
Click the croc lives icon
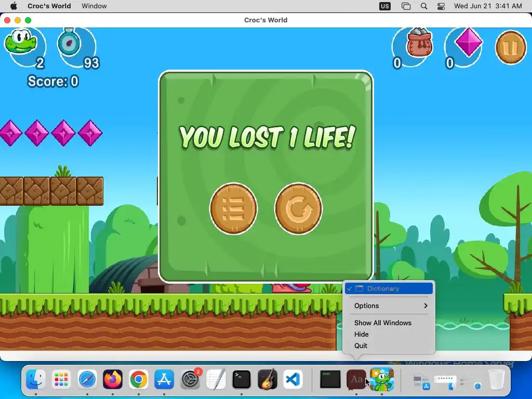pyautogui.click(x=20, y=41)
